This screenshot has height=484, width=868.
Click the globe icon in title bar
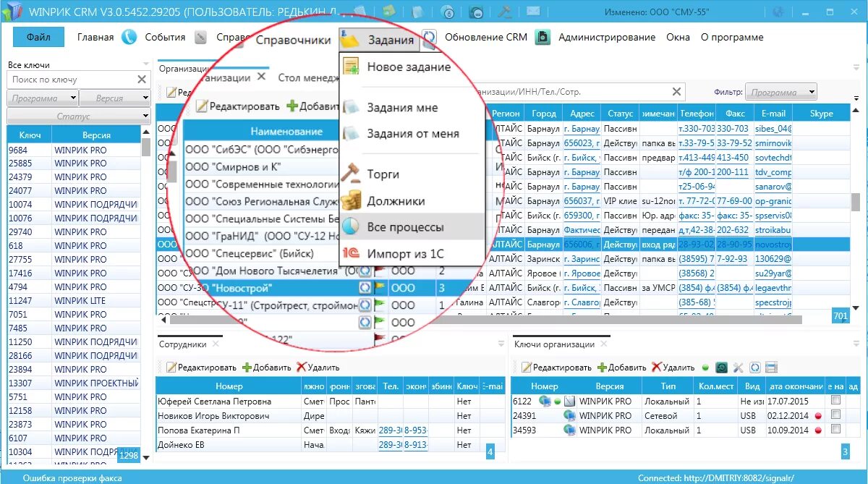778,12
